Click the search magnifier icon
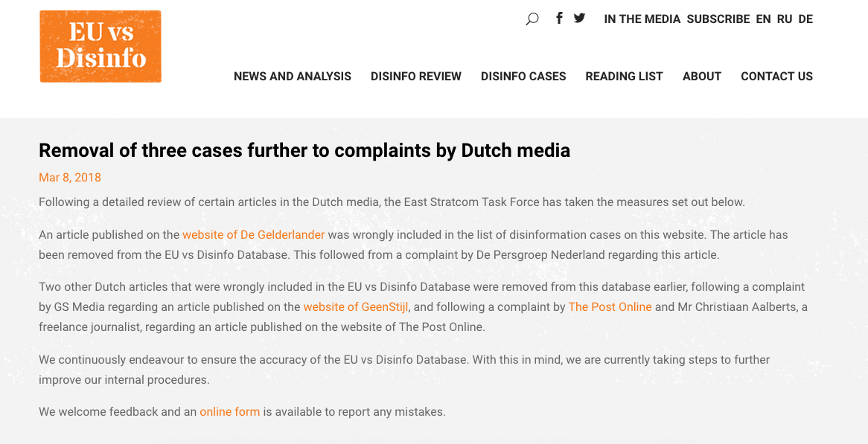Image resolution: width=868 pixels, height=444 pixels. (532, 19)
